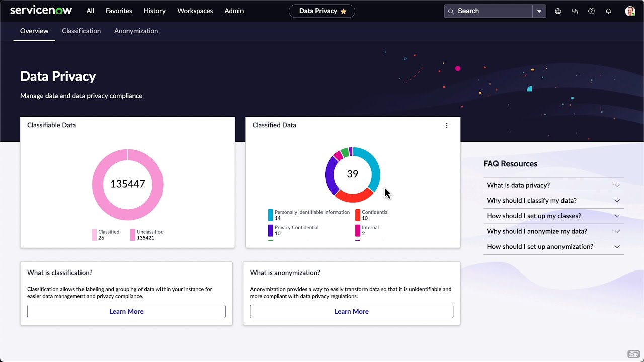Open the user profile avatar

[x=630, y=11]
